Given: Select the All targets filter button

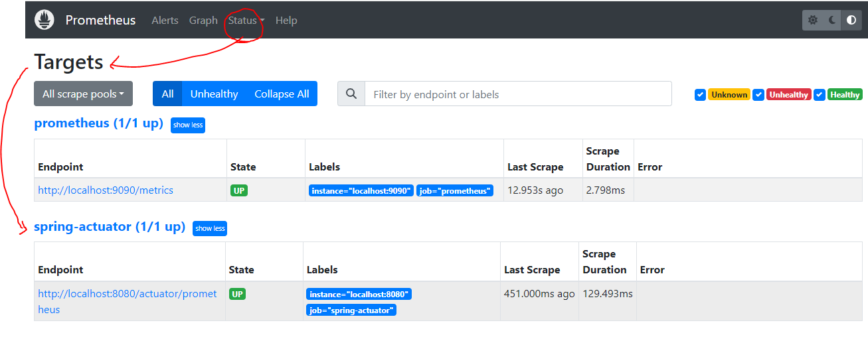Looking at the screenshot, I should [167, 94].
